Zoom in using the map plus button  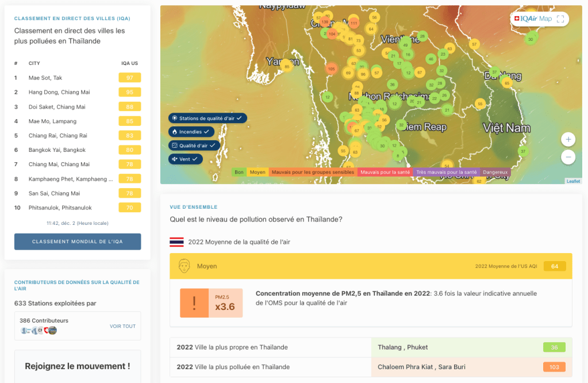(x=568, y=140)
